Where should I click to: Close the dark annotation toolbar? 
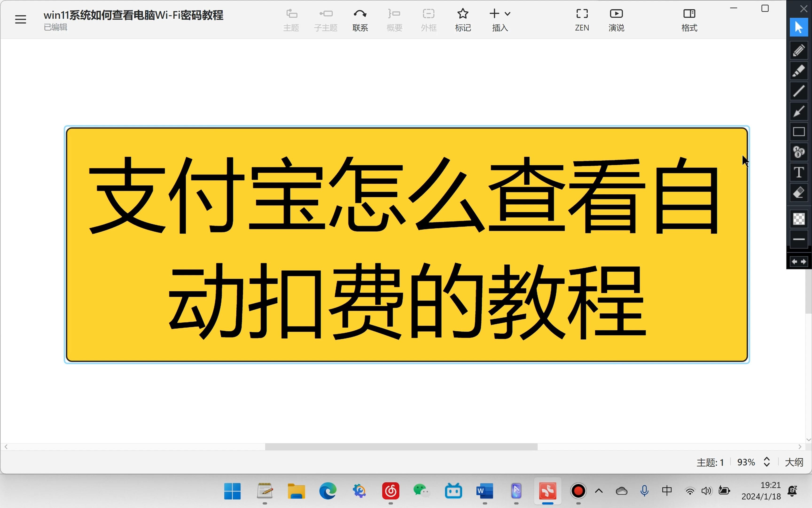pyautogui.click(x=804, y=8)
